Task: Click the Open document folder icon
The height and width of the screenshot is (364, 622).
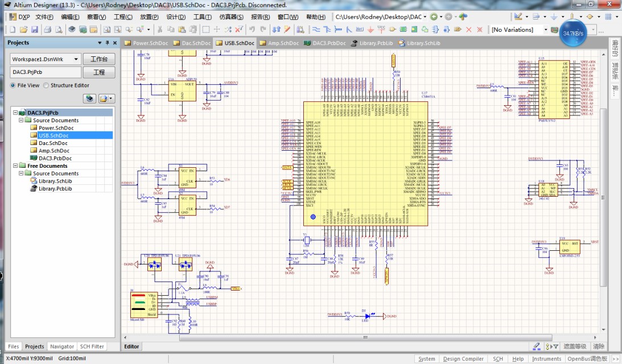Action: (23, 30)
